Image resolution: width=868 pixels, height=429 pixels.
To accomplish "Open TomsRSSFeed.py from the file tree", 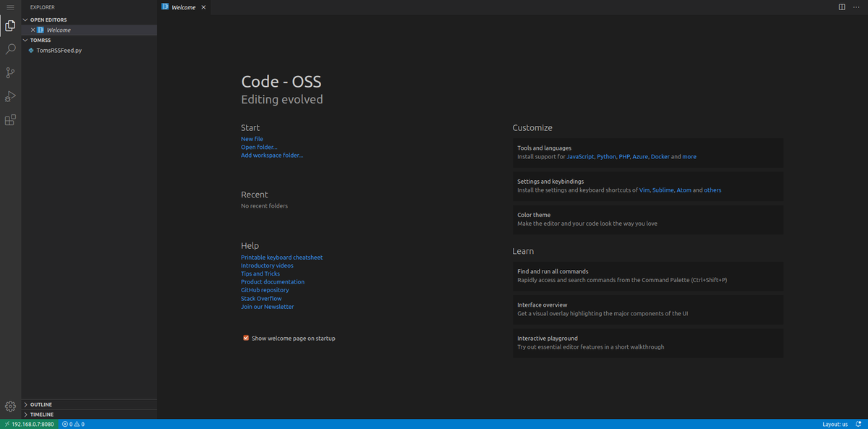I will point(59,51).
